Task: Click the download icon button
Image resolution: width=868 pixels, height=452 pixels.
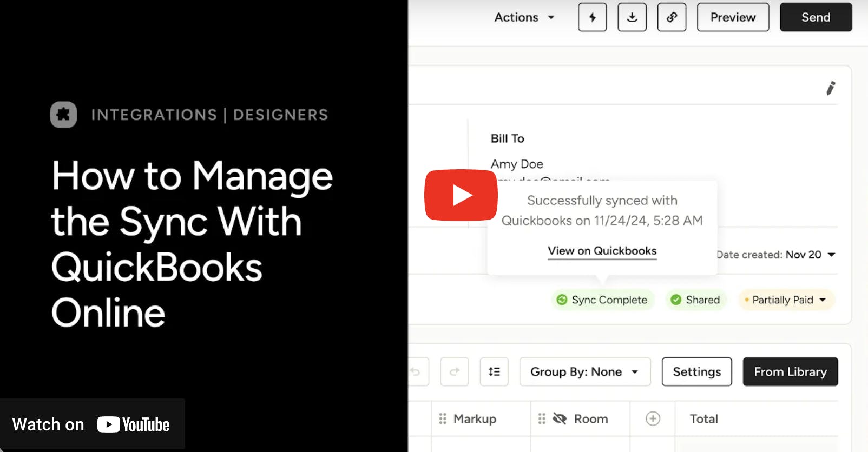Action: click(x=632, y=17)
